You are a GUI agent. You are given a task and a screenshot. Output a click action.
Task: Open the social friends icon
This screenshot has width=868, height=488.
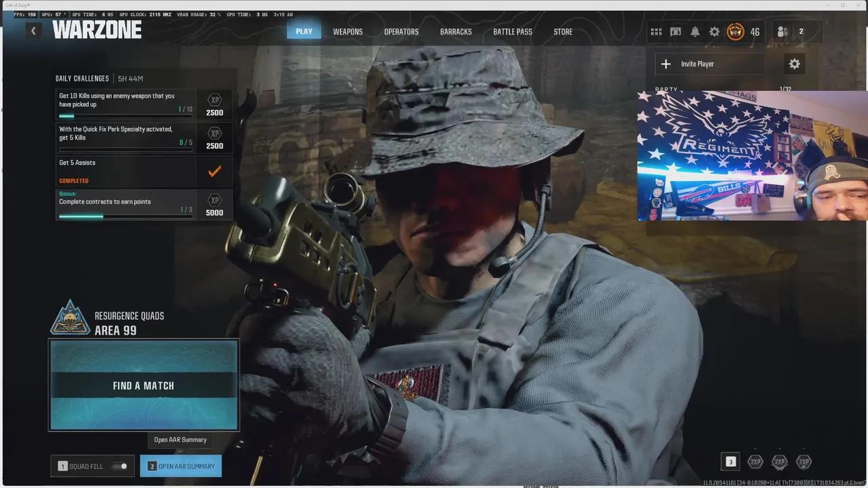[783, 31]
